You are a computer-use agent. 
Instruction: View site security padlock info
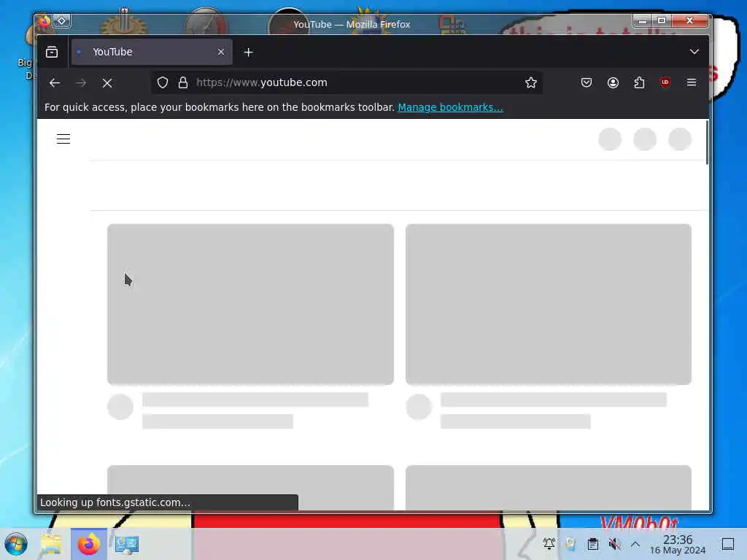point(183,82)
